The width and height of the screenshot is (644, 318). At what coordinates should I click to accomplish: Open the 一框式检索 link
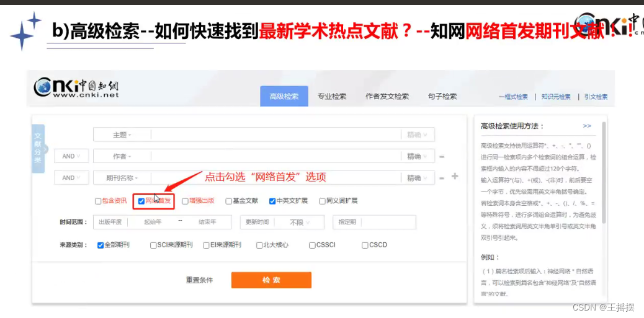point(513,97)
